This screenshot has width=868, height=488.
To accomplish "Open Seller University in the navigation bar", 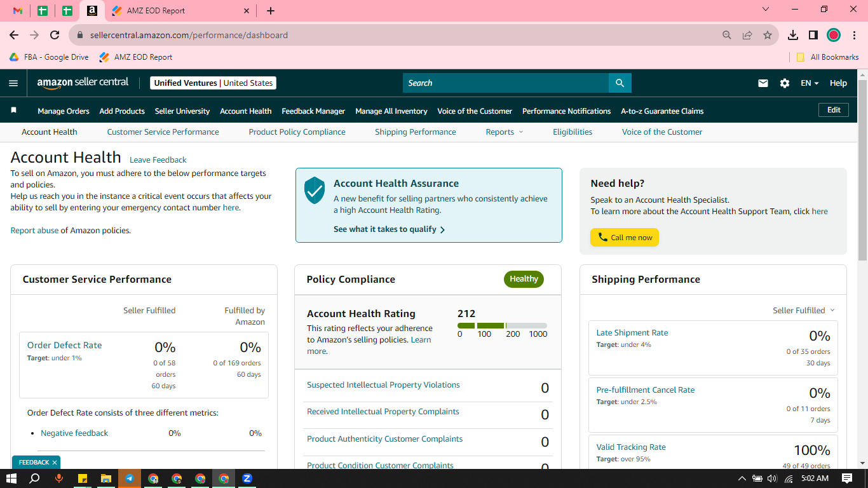I will 182,111.
